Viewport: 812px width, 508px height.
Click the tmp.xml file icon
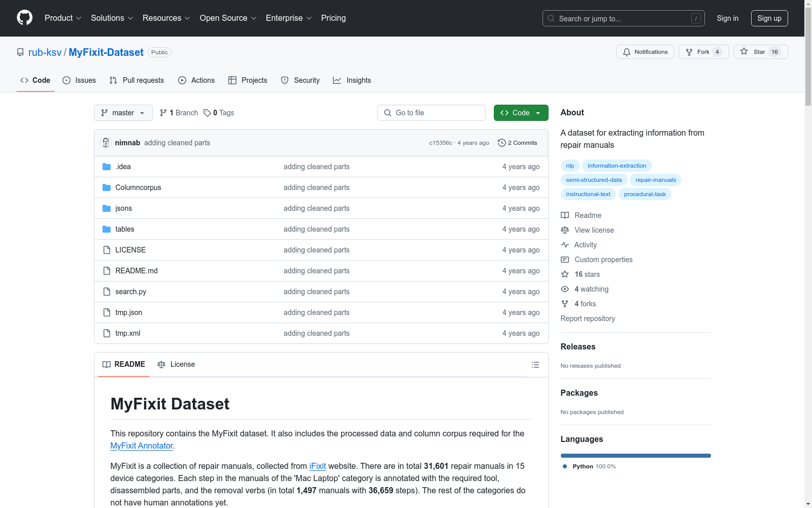click(x=107, y=333)
